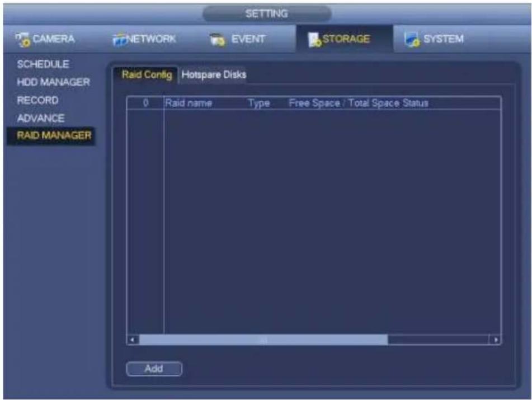Click the scrollbar right arrow
This screenshot has width=532, height=400.
pos(495,340)
